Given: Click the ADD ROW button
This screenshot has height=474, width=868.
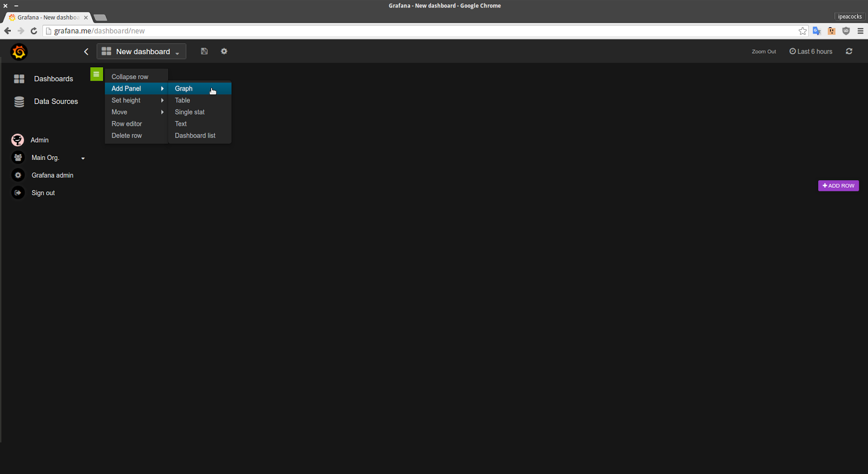Looking at the screenshot, I should point(838,185).
